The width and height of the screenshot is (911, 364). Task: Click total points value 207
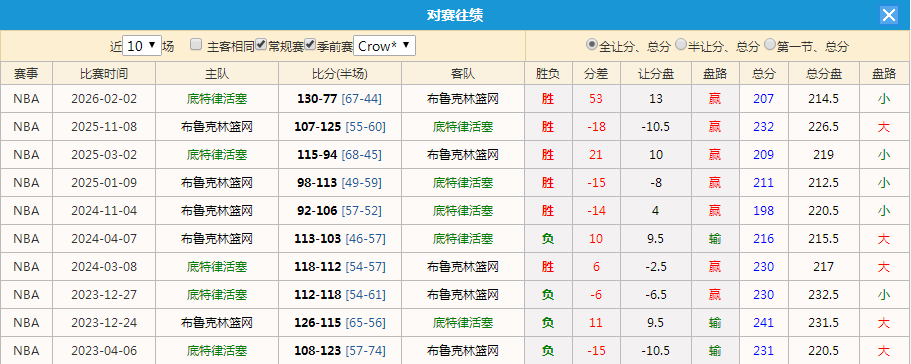point(763,99)
